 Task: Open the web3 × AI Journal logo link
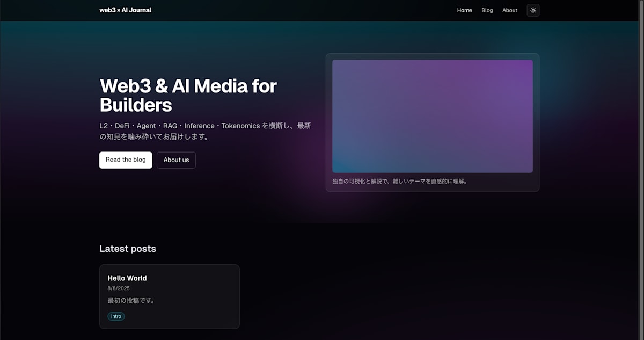126,10
